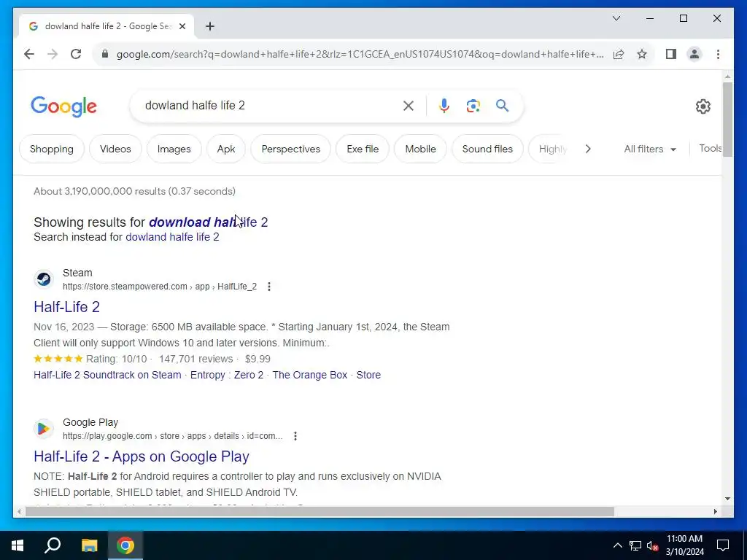Go to the Google logo homepage
Screen dimensions: 747x560
tap(64, 106)
